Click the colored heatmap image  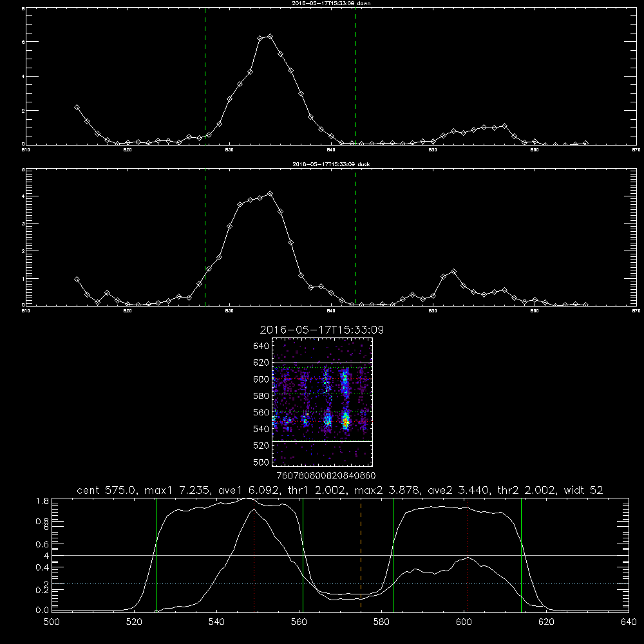click(323, 402)
